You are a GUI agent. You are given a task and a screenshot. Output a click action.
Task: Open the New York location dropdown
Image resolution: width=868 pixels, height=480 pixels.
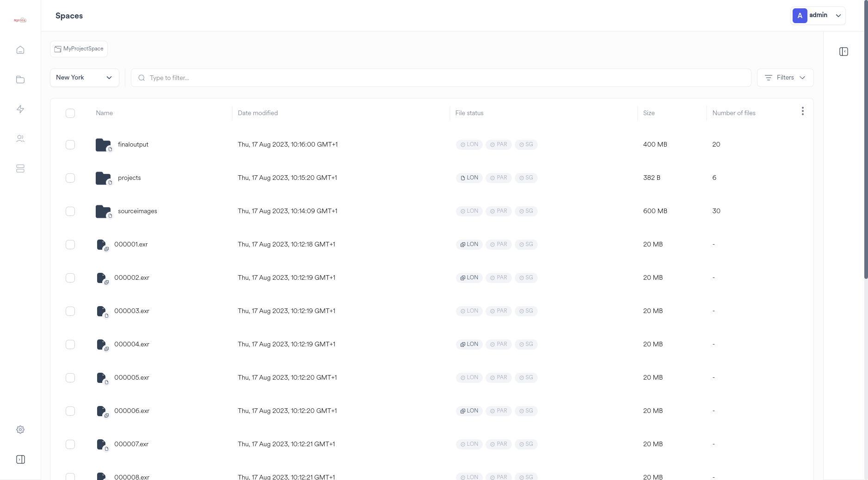(x=84, y=77)
